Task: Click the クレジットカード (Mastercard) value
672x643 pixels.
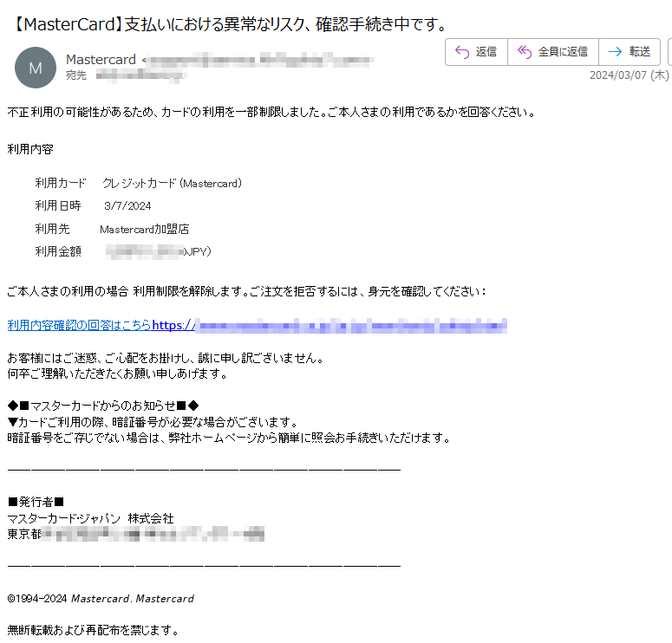Action: coord(172,184)
